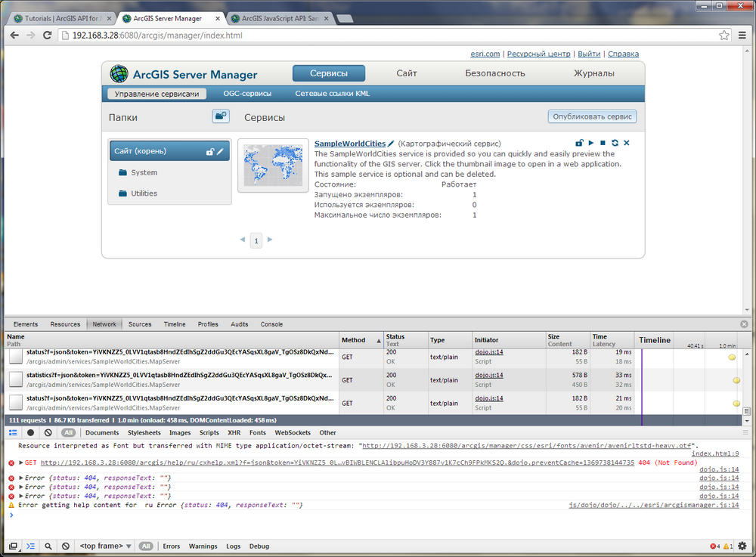Click the create new folder icon beside Папки

221,116
